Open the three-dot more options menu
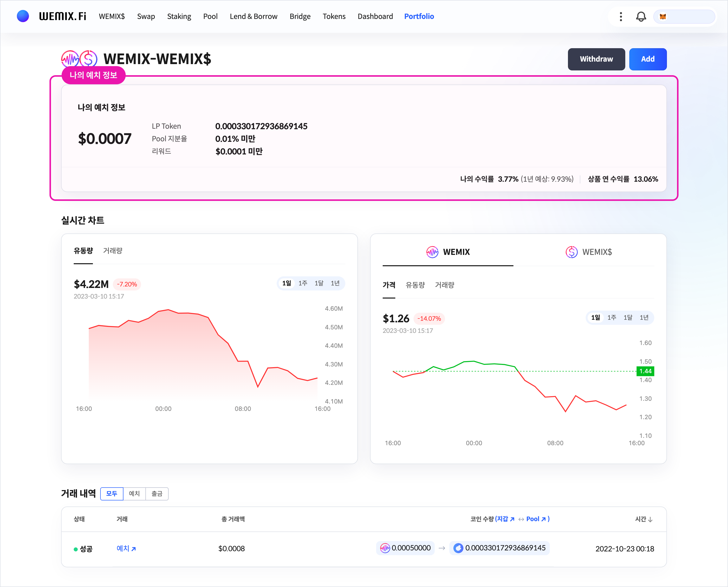The width and height of the screenshot is (728, 587). coord(621,17)
